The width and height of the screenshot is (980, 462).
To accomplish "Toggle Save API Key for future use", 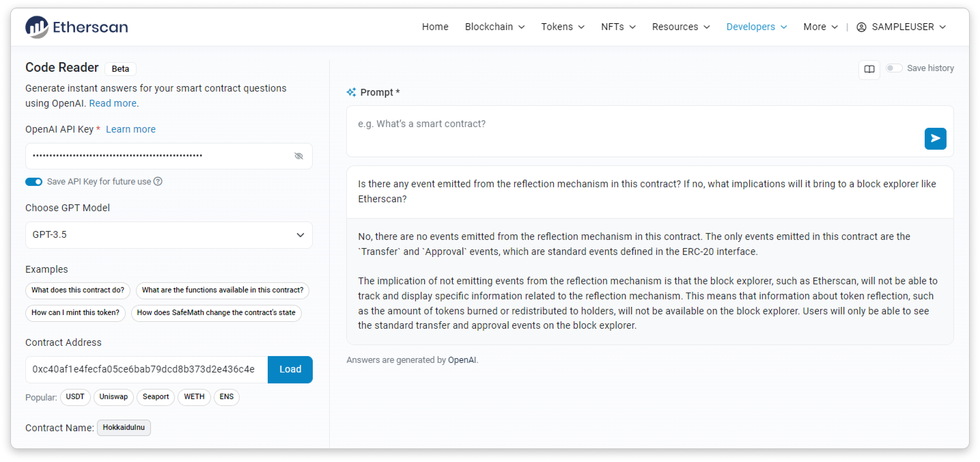I will 34,181.
